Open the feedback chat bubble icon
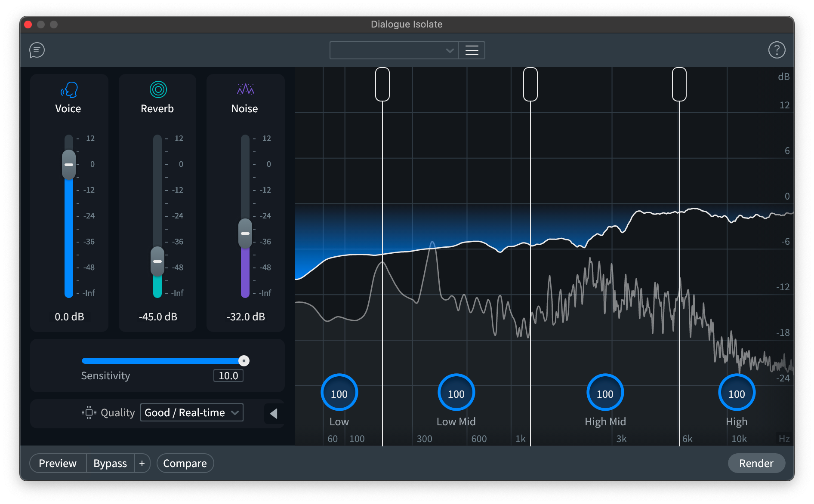 coord(37,50)
